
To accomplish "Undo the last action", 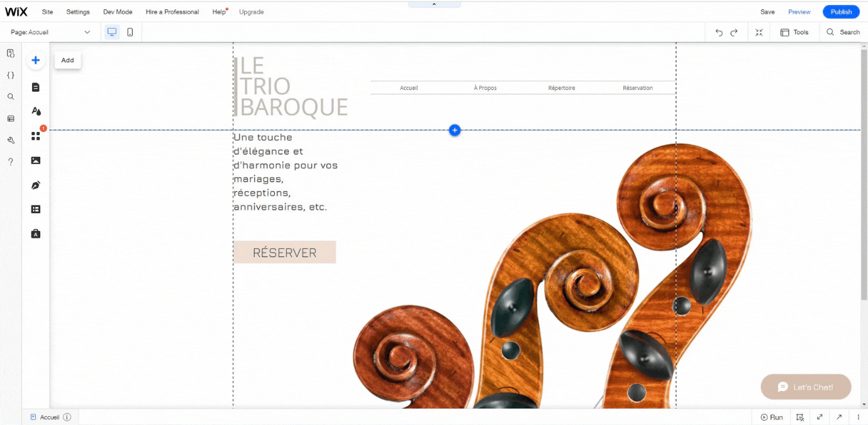I will tap(719, 32).
